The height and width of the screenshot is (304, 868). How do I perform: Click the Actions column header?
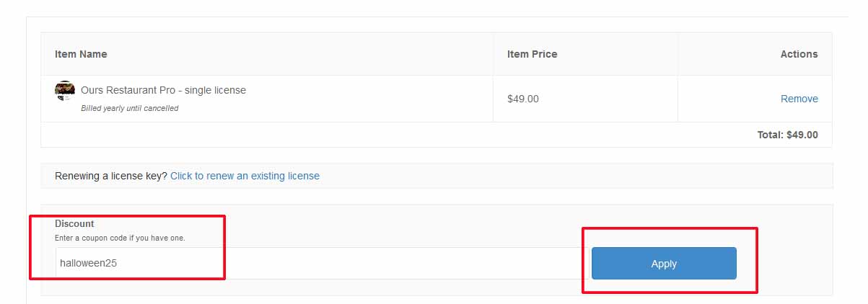(799, 54)
